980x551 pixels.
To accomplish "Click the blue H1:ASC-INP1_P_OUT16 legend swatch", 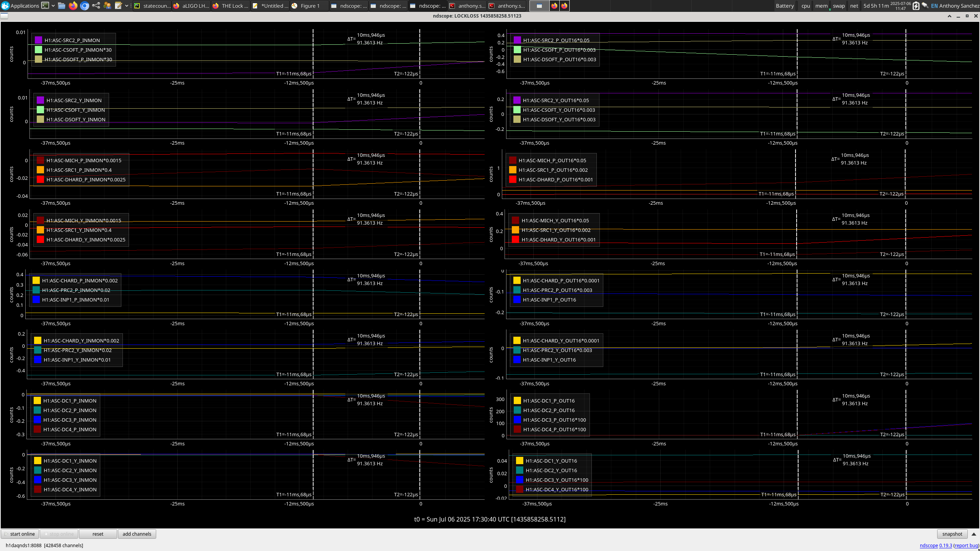I will [x=517, y=299].
